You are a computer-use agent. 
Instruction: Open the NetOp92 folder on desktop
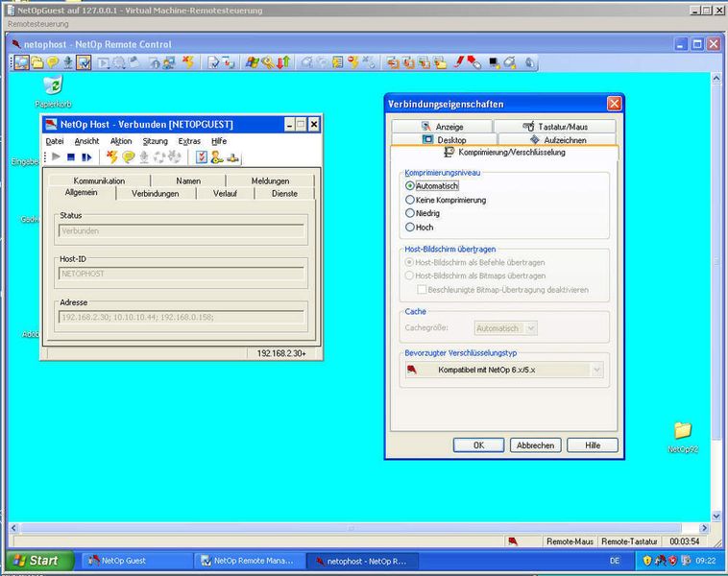click(x=683, y=437)
